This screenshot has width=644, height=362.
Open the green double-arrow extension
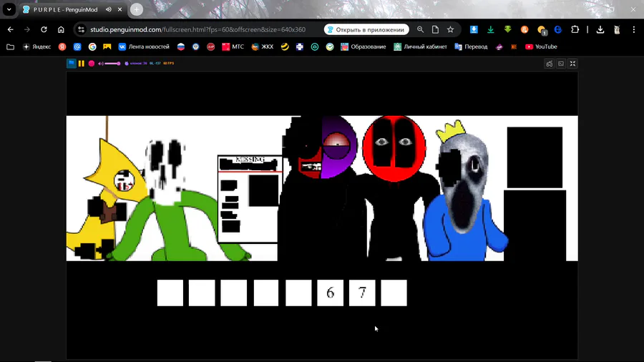click(507, 29)
